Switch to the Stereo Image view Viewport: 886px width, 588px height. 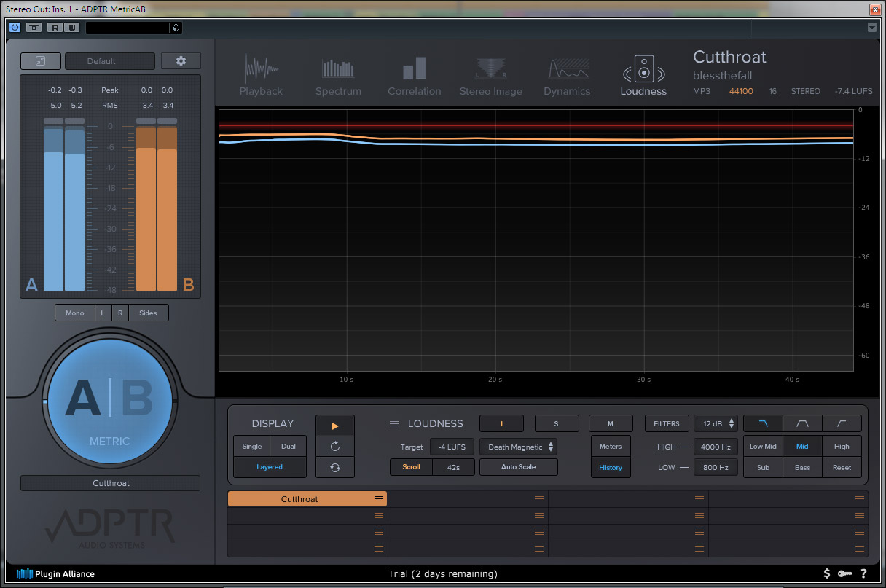tap(490, 75)
